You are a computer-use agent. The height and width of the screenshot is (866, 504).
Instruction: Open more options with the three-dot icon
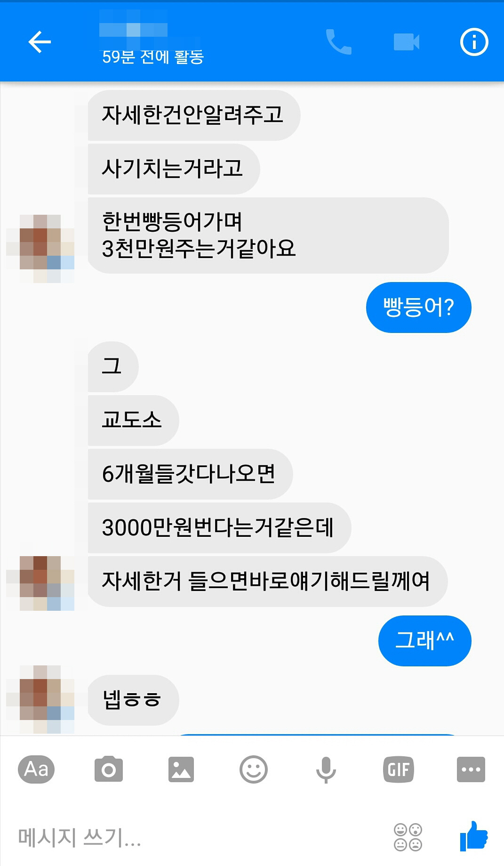click(x=471, y=769)
